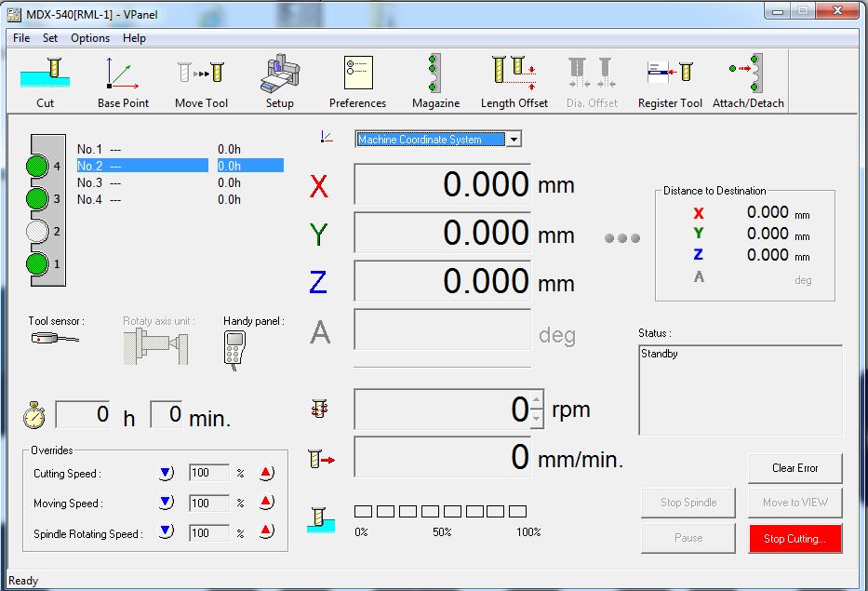Increase Spindle Rotating Speed override
This screenshot has height=591, width=868.
266,532
